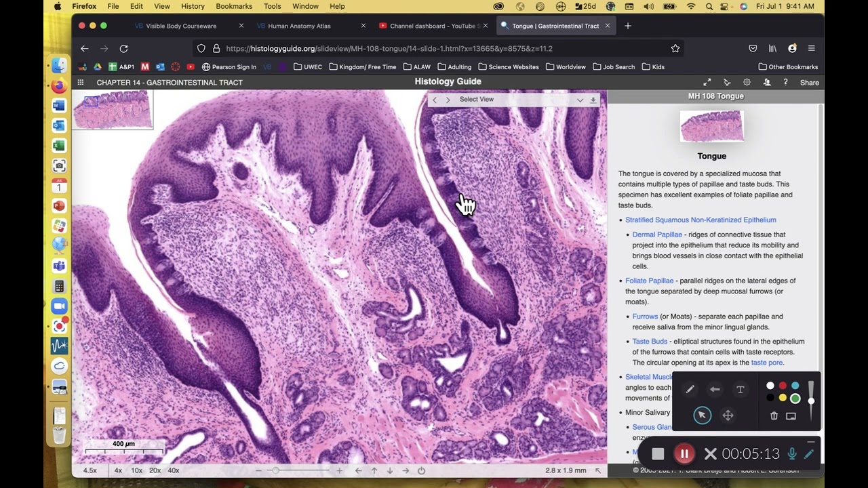Viewport: 868px width, 488px height.
Task: Open the Histology Guide chapter grid menu
Action: coord(80,82)
